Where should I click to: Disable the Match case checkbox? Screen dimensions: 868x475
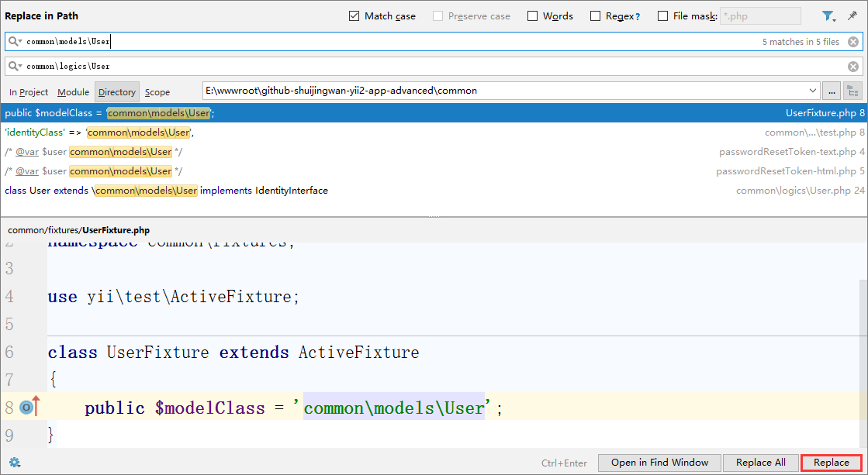coord(354,16)
